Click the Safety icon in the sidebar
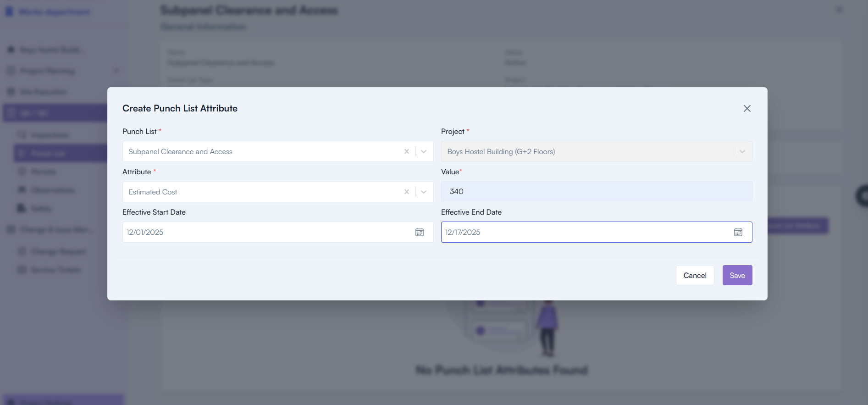 coord(22,208)
